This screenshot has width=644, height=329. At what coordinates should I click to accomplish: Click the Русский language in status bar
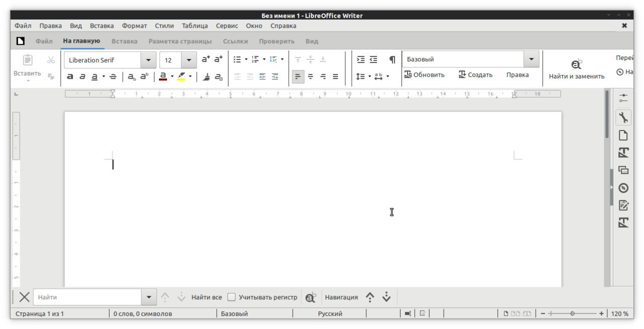click(330, 313)
